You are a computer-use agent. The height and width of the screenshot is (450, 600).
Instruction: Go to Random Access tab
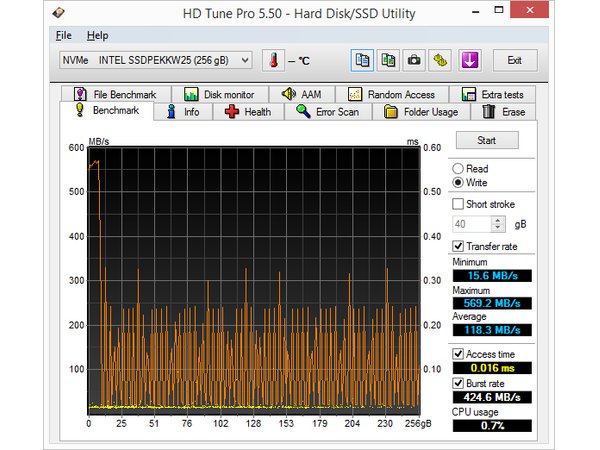(x=392, y=94)
